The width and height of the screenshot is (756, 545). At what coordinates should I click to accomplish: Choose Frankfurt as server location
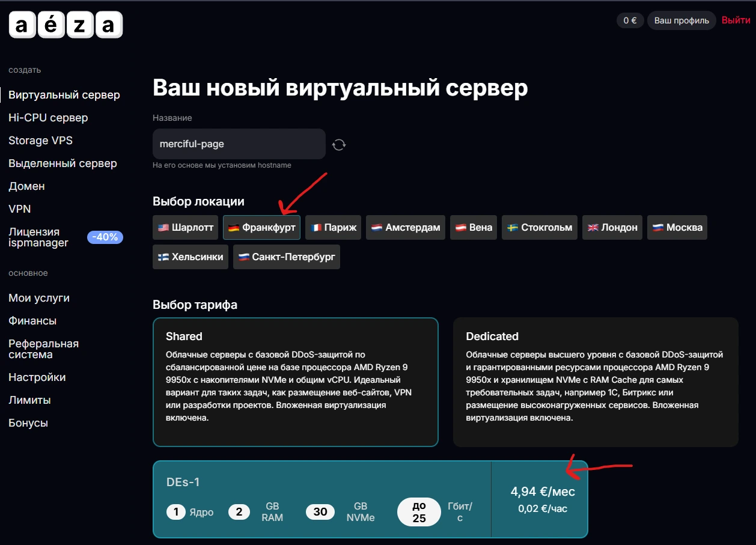click(x=261, y=228)
